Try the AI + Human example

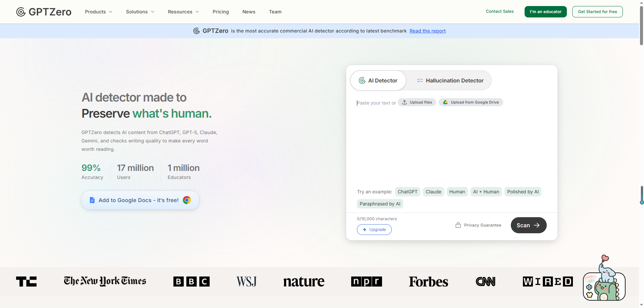click(x=486, y=192)
